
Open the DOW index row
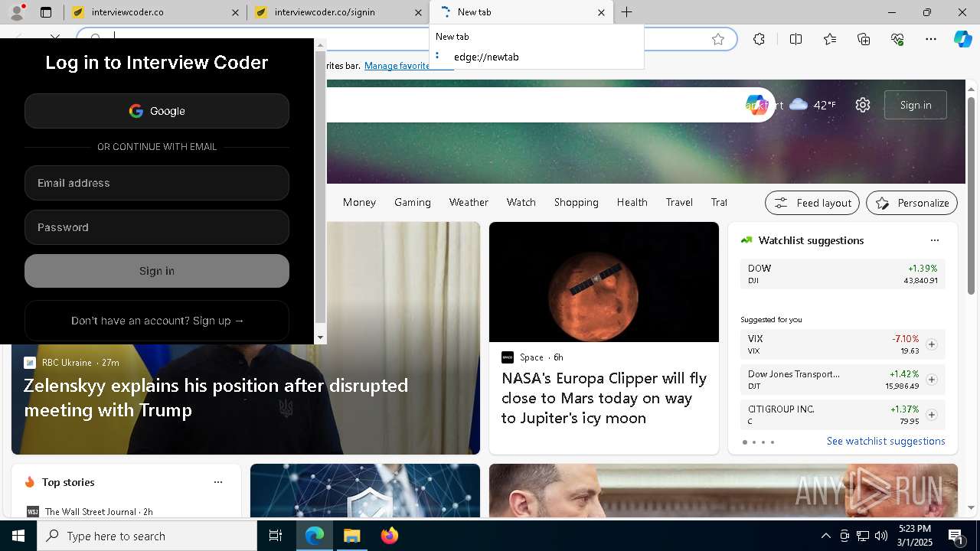[842, 274]
